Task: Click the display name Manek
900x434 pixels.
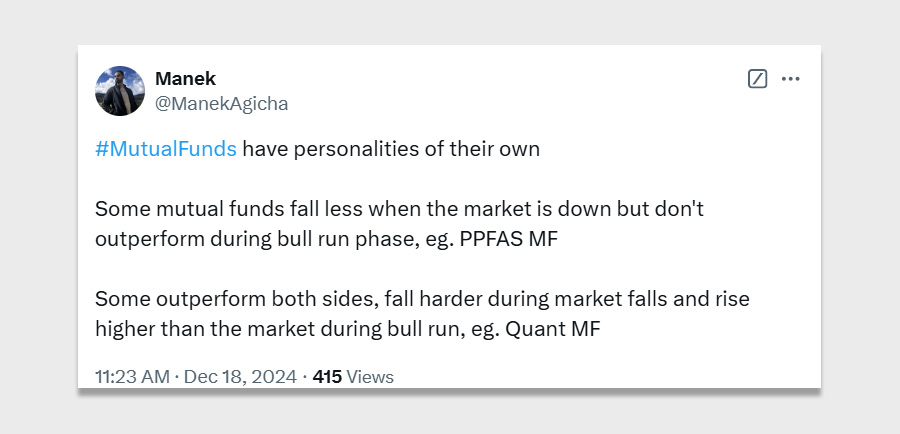Action: pyautogui.click(x=185, y=79)
